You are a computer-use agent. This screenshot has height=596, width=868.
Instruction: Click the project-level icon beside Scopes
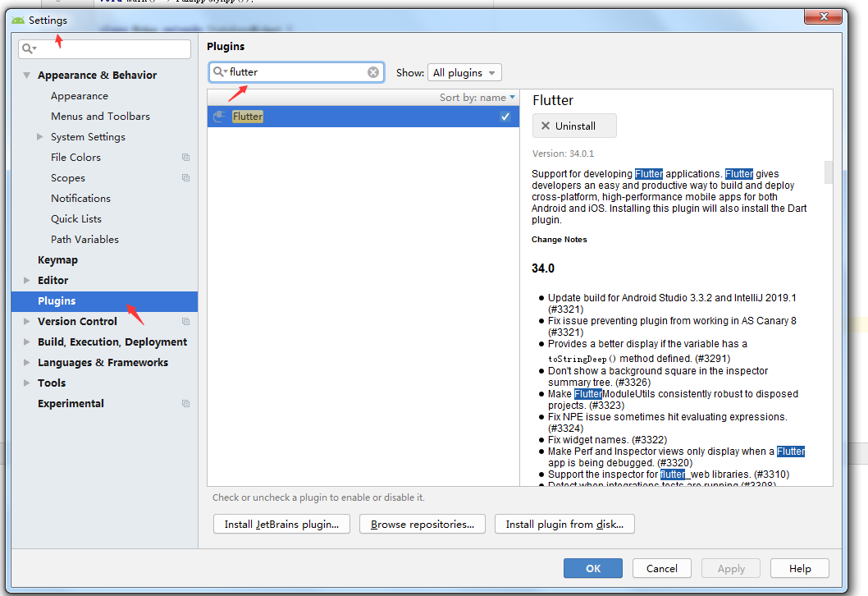[x=186, y=178]
